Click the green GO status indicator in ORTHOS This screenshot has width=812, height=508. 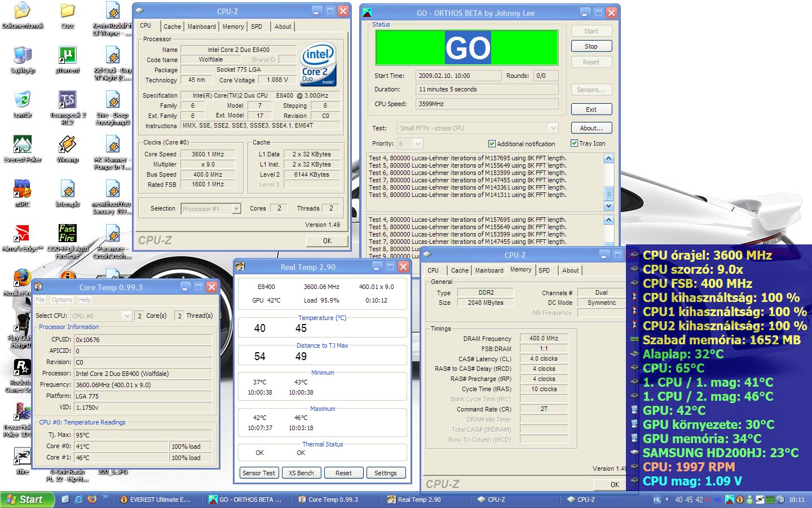click(x=467, y=47)
